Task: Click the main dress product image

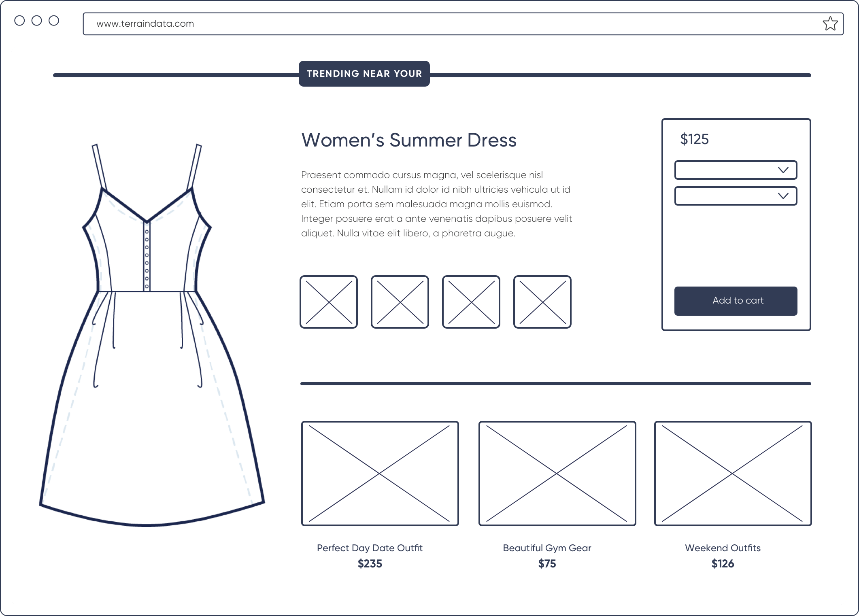Action: 152,336
